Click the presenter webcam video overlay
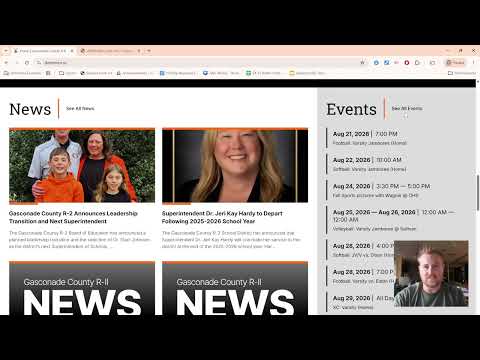480x360 pixels. pos(431,273)
